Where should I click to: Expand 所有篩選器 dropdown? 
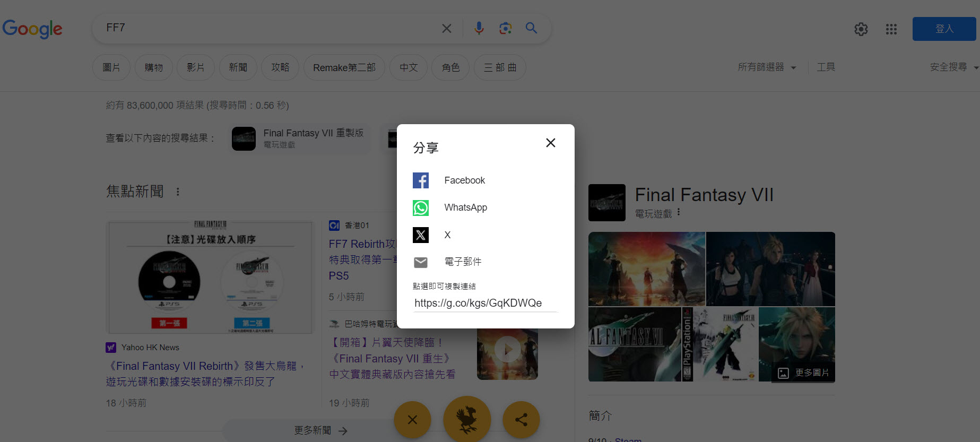(767, 67)
